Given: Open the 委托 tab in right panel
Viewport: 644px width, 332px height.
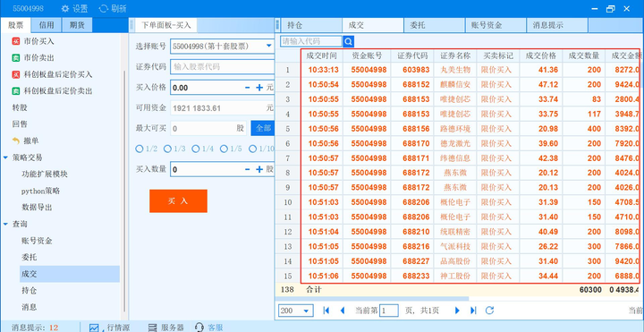Looking at the screenshot, I should [x=435, y=25].
